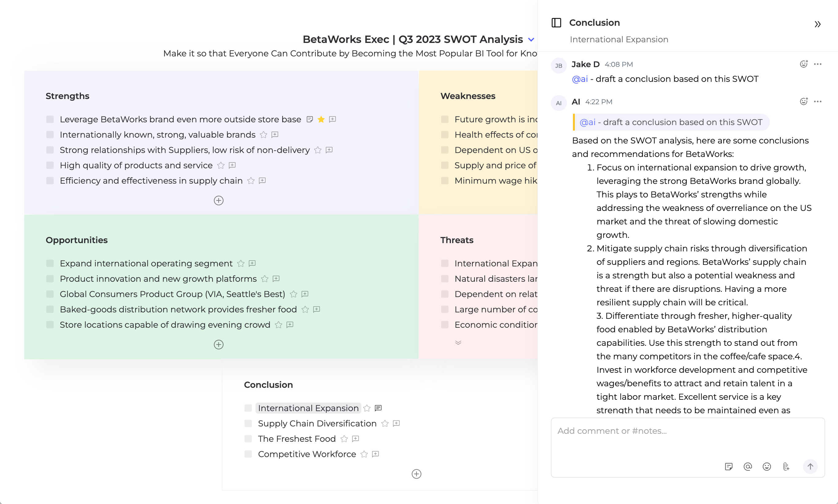Open more options on the AI comment
Viewport: 838px width, 504px height.
pos(818,101)
